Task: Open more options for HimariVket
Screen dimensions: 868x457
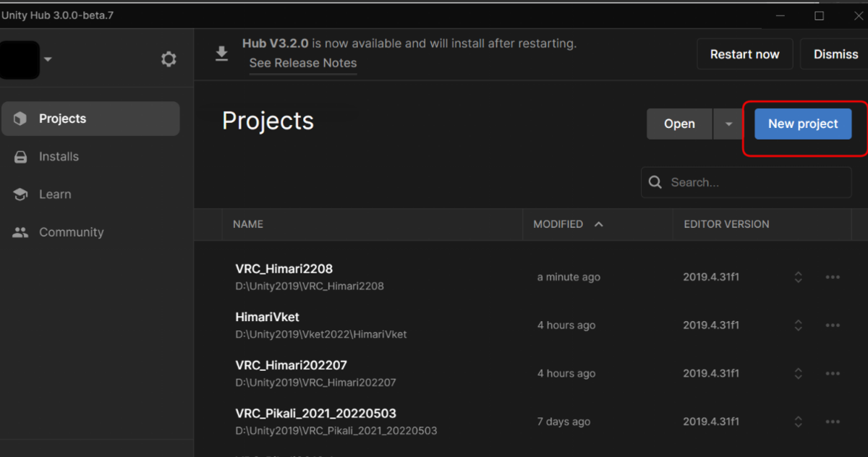Action: pyautogui.click(x=833, y=325)
